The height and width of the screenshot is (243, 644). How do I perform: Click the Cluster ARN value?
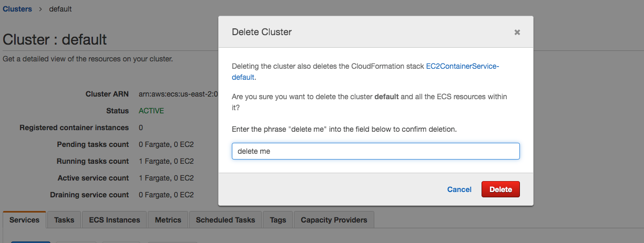178,94
